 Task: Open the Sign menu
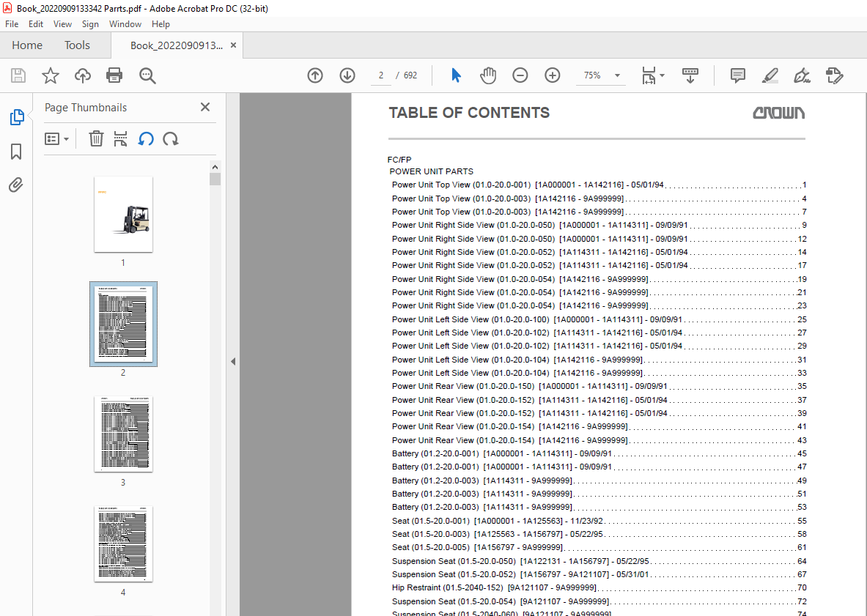click(x=90, y=24)
